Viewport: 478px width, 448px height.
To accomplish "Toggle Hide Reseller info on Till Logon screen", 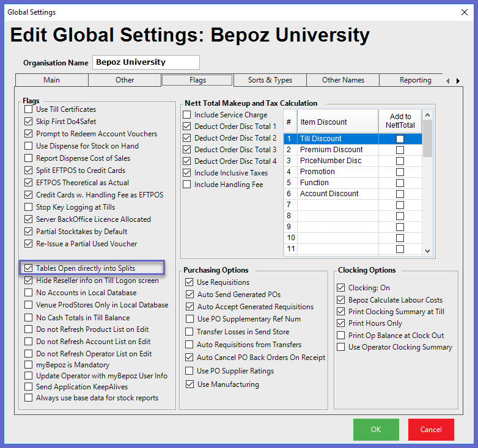I will click(28, 280).
